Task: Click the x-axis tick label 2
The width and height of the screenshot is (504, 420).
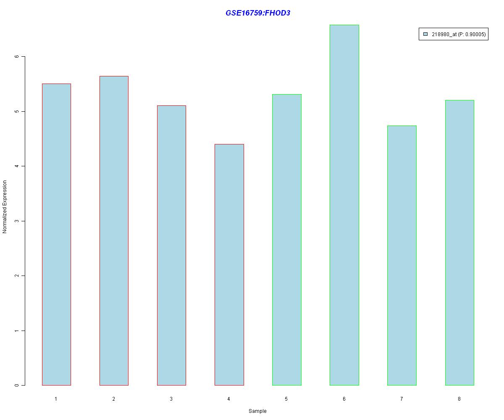Action: click(x=113, y=399)
